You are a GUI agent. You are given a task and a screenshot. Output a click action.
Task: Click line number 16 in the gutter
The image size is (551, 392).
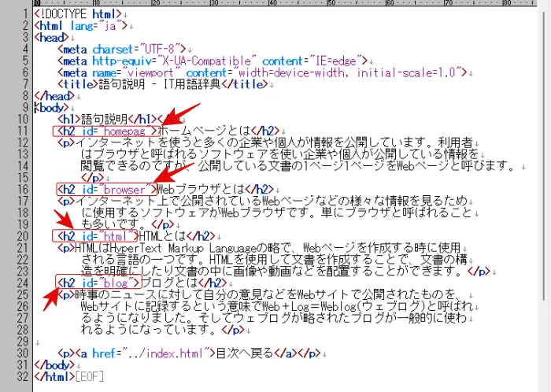22,189
